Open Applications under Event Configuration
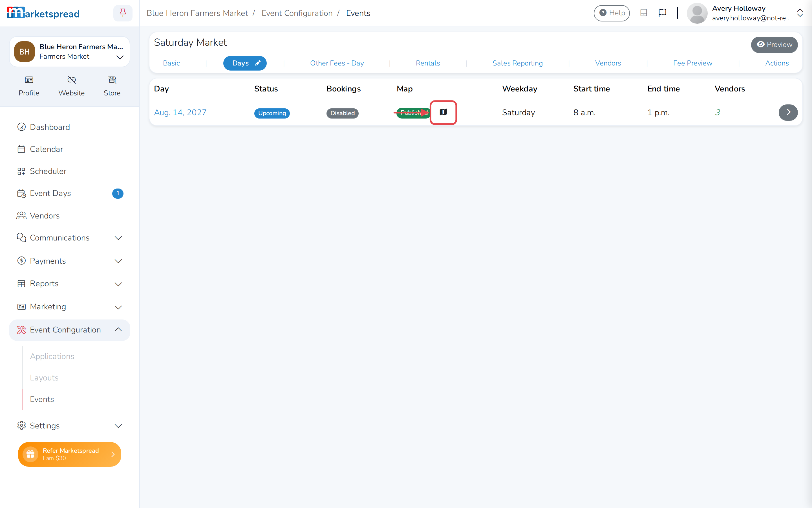This screenshot has width=812, height=508. (52, 356)
